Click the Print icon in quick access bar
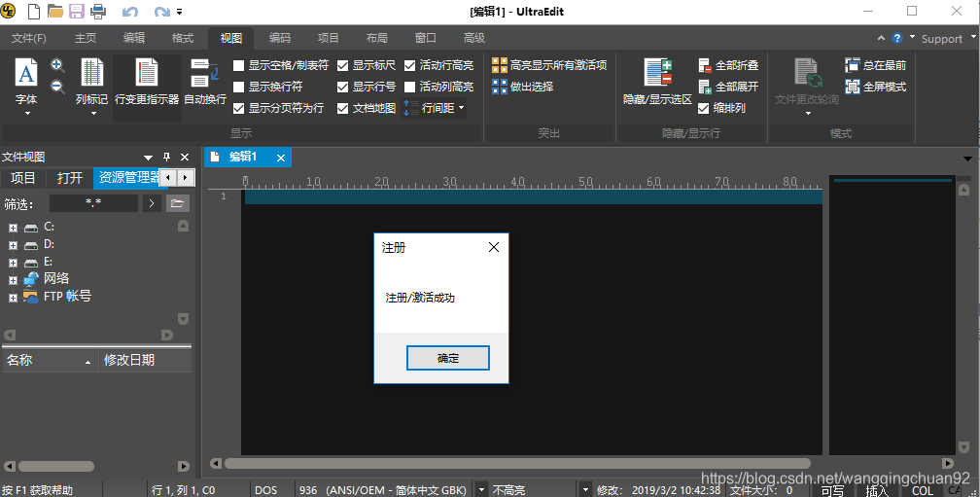The height and width of the screenshot is (497, 980). point(98,11)
